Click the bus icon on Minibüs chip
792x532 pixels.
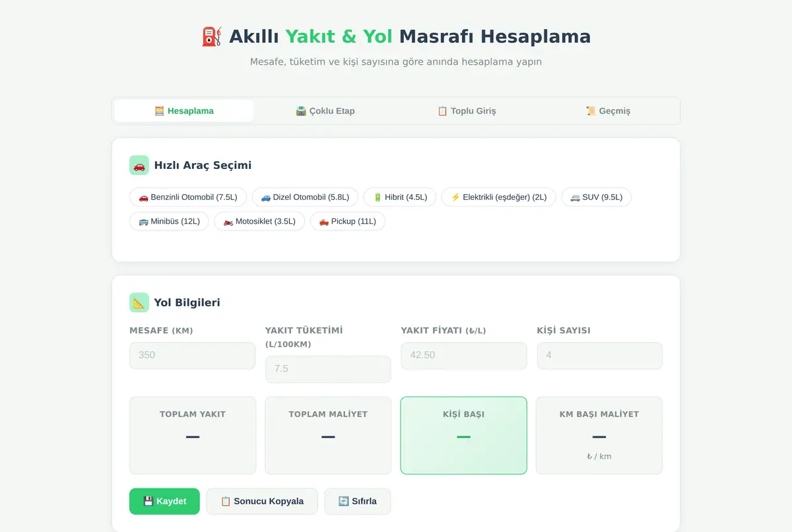143,221
